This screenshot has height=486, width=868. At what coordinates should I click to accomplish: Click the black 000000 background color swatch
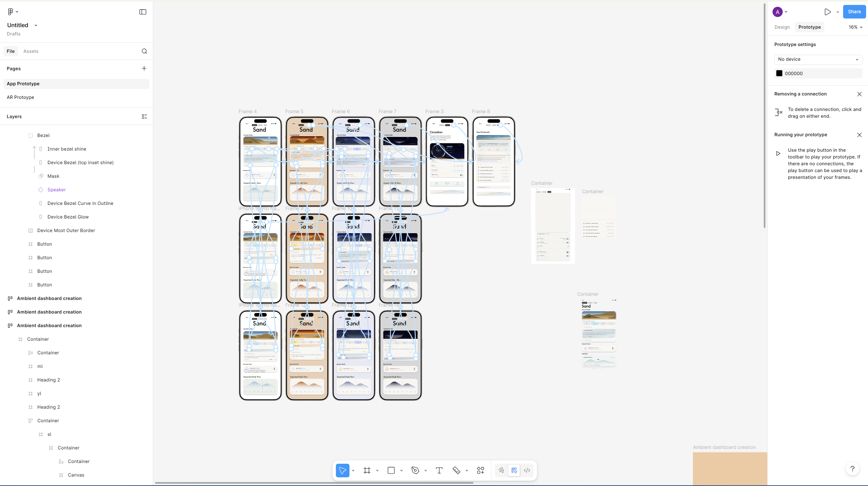point(779,74)
